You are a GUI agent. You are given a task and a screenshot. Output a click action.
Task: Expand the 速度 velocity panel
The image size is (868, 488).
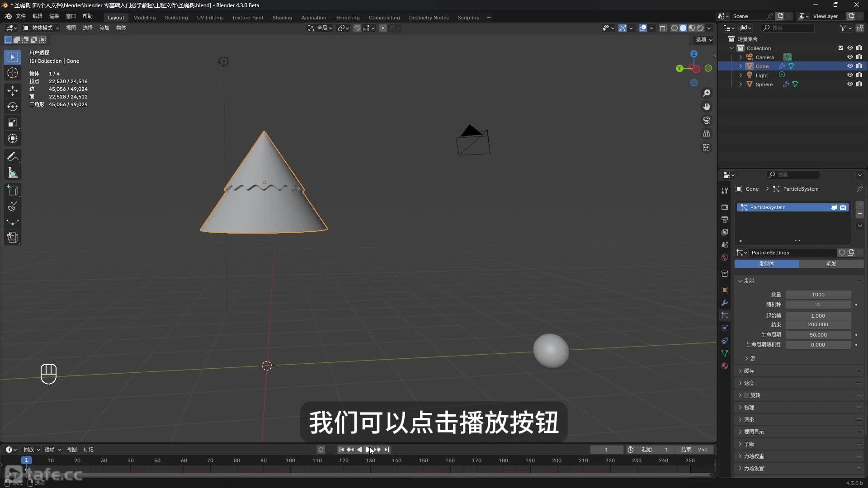(x=749, y=383)
